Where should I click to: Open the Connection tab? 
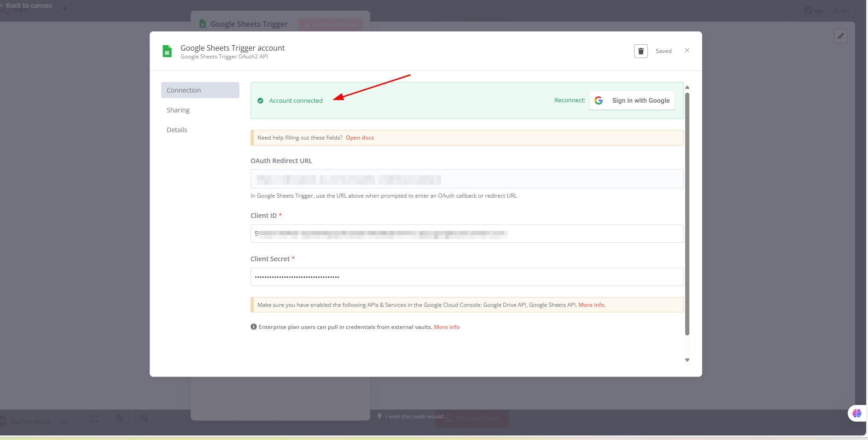tap(200, 90)
